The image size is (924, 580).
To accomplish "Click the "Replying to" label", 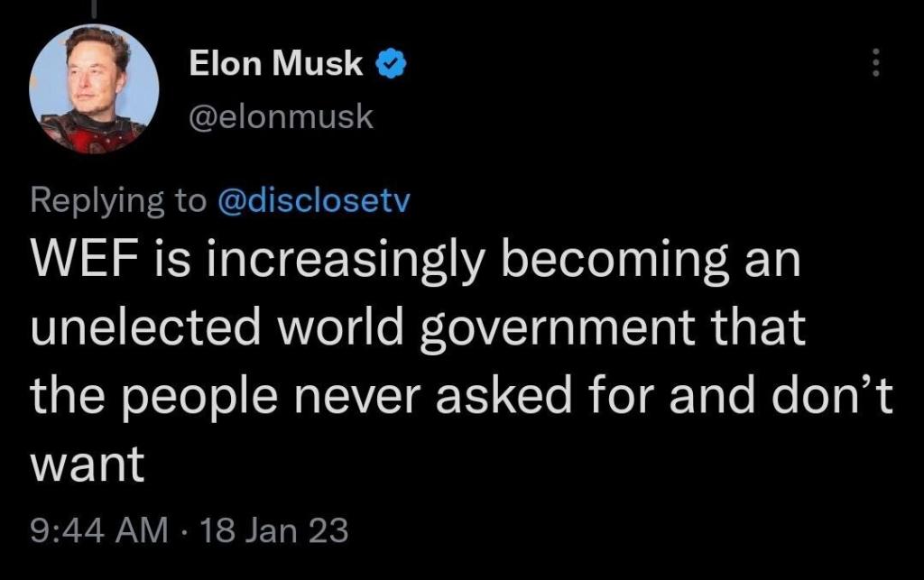I will tap(119, 200).
